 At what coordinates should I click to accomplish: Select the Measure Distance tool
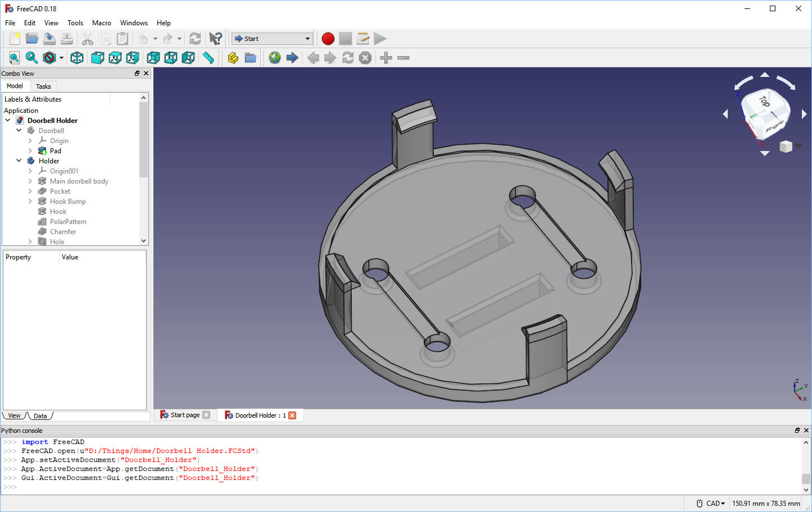pyautogui.click(x=208, y=58)
